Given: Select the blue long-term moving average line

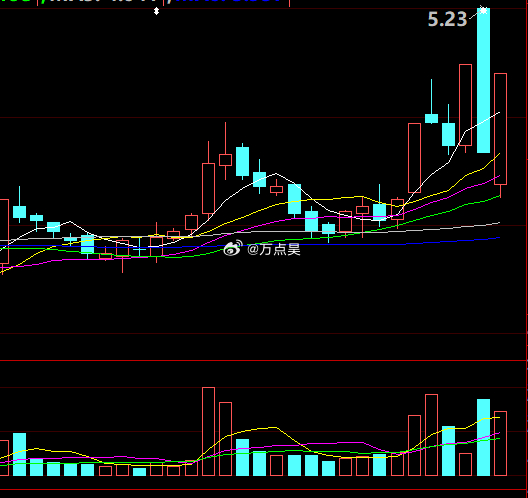Looking at the screenshot, I should coord(337,244).
